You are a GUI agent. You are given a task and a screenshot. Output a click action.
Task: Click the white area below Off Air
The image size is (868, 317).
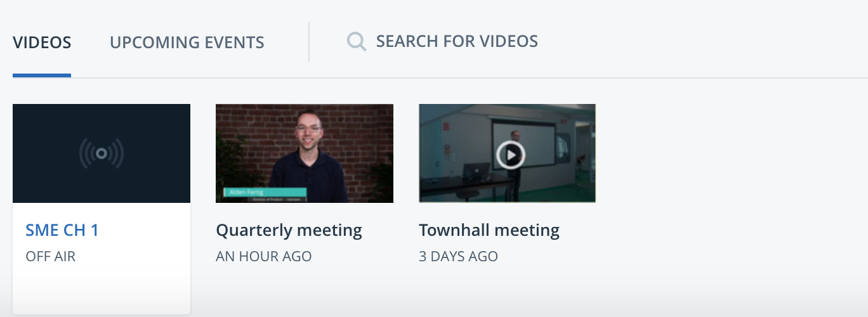pos(102,288)
